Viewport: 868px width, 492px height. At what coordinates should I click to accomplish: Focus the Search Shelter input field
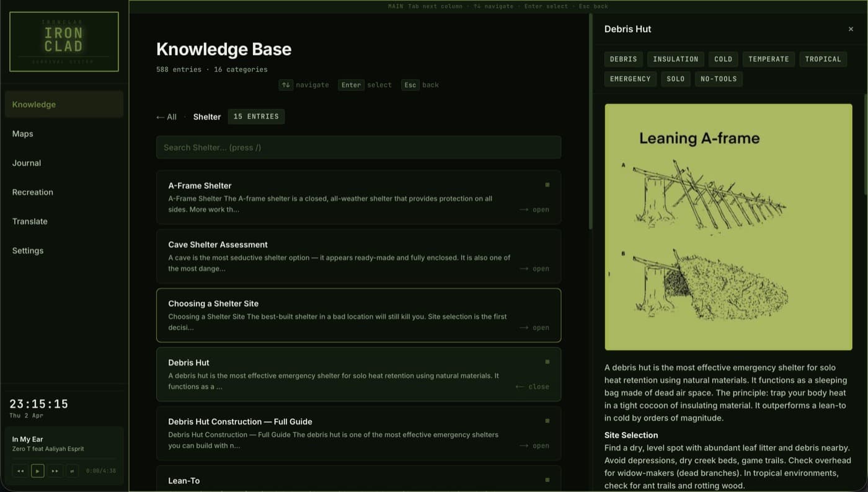click(x=358, y=147)
